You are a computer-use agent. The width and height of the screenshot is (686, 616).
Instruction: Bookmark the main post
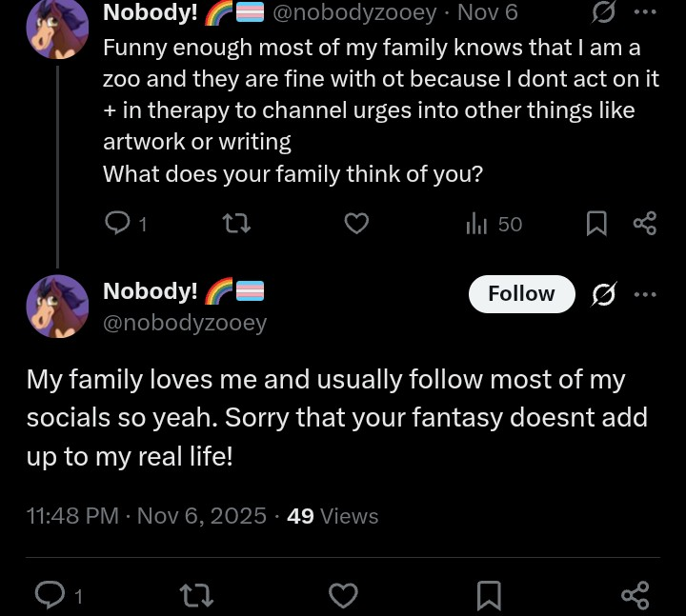coord(489,596)
